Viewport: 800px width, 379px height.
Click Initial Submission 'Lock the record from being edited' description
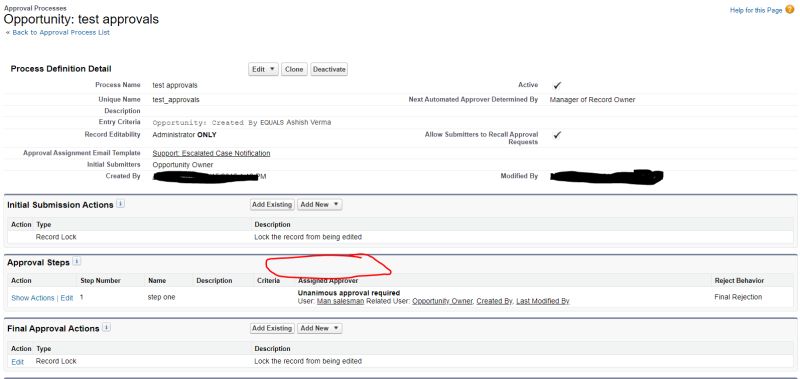coord(308,237)
